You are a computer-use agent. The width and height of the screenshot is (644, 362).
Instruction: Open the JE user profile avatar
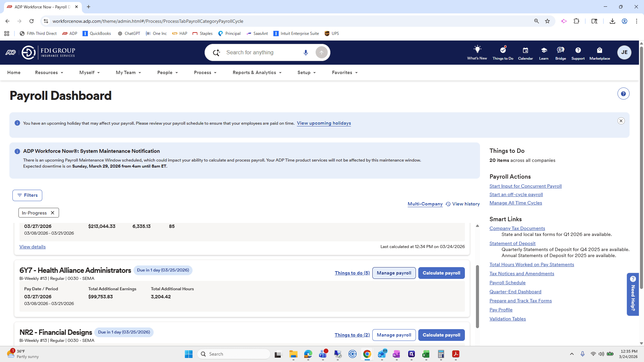point(624,52)
